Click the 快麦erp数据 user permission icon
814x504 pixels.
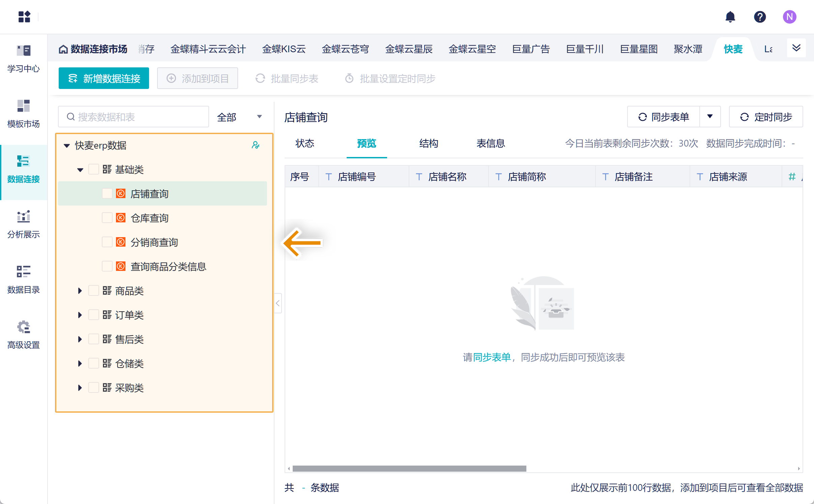click(256, 145)
